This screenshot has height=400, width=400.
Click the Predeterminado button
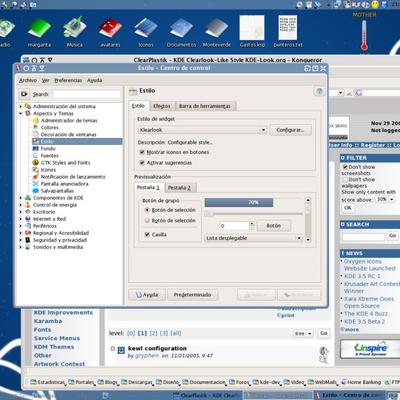192,295
